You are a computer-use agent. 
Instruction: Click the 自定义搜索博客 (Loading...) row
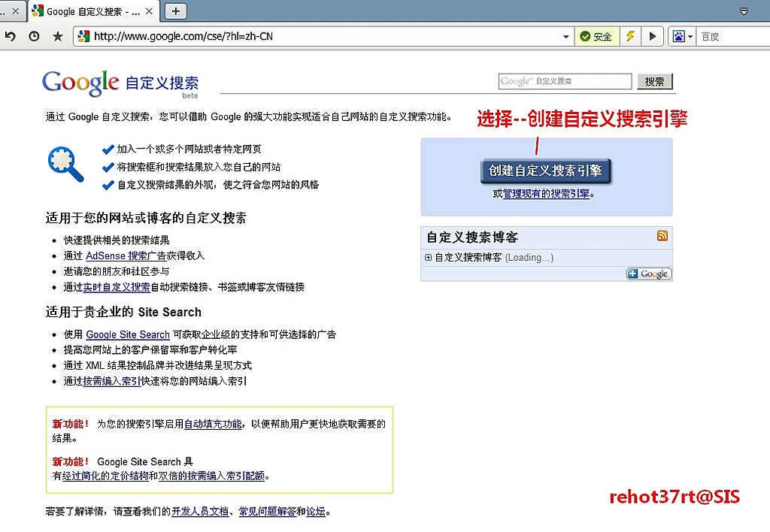point(547,258)
